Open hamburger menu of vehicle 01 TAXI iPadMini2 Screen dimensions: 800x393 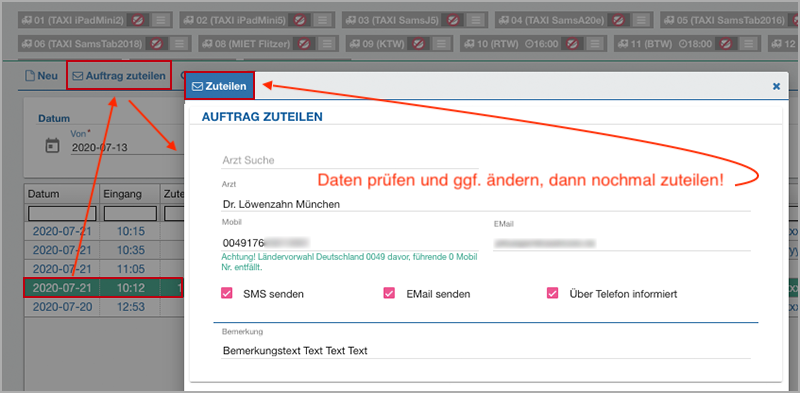pos(160,20)
